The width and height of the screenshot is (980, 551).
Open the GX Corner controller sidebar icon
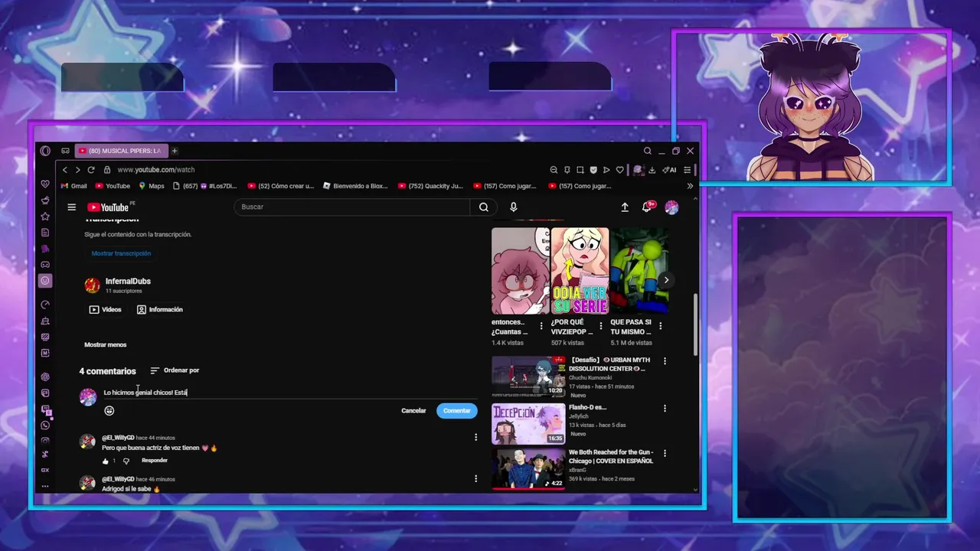click(x=45, y=265)
